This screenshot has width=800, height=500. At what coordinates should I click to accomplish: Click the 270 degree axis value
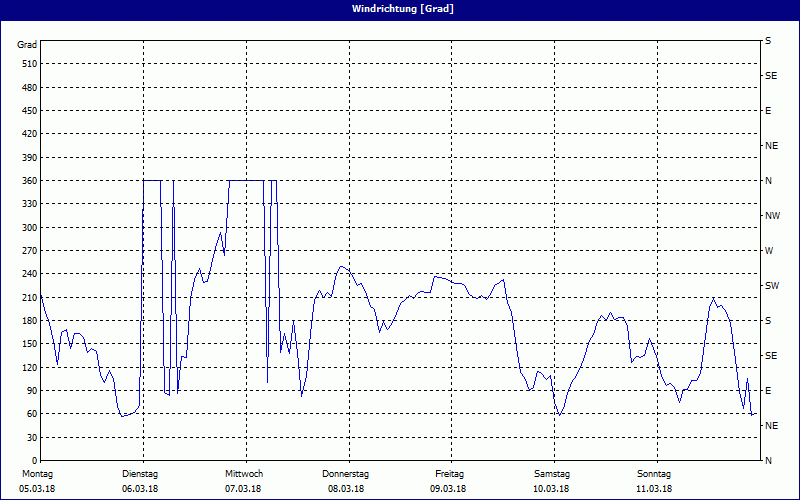pyautogui.click(x=28, y=251)
